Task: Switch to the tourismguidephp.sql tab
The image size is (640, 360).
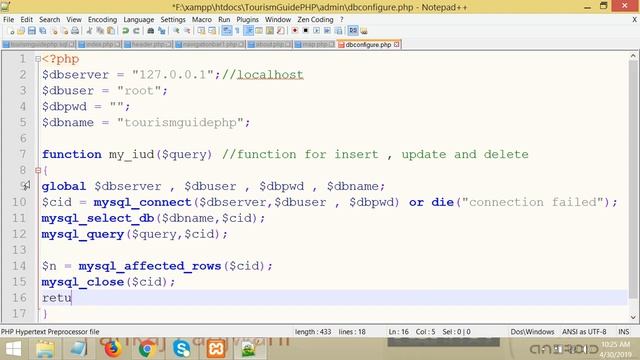Action: coord(39,44)
